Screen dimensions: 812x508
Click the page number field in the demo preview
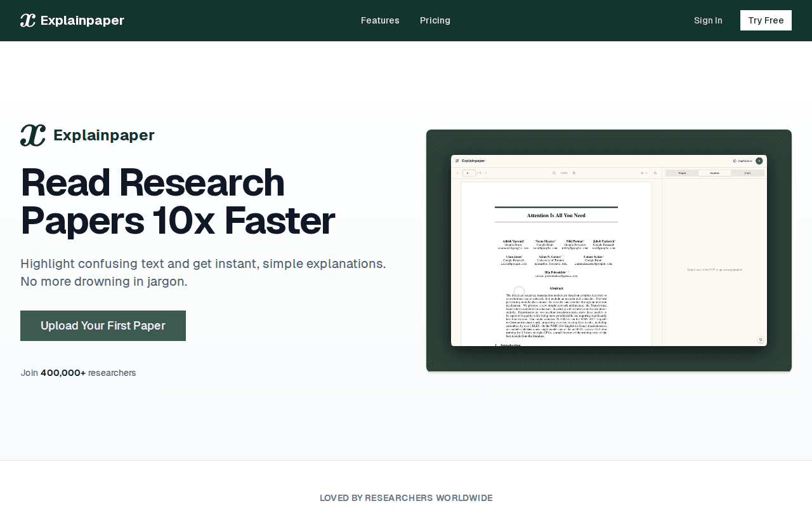(469, 173)
